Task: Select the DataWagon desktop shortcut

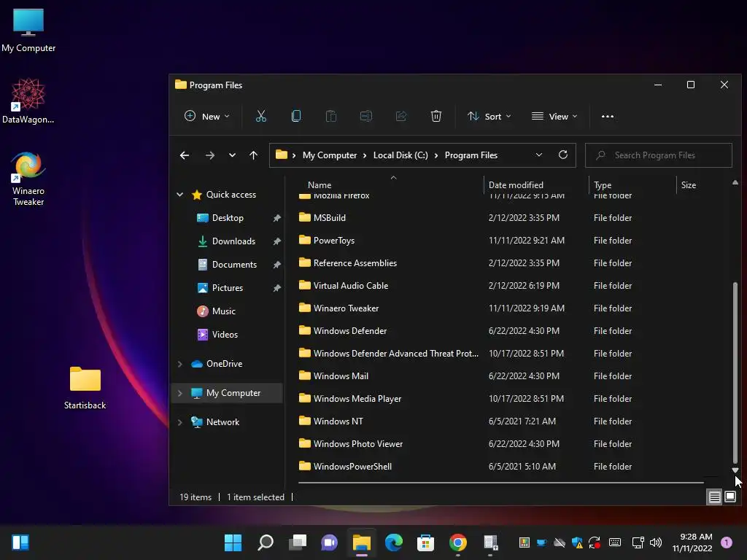Action: (x=28, y=101)
